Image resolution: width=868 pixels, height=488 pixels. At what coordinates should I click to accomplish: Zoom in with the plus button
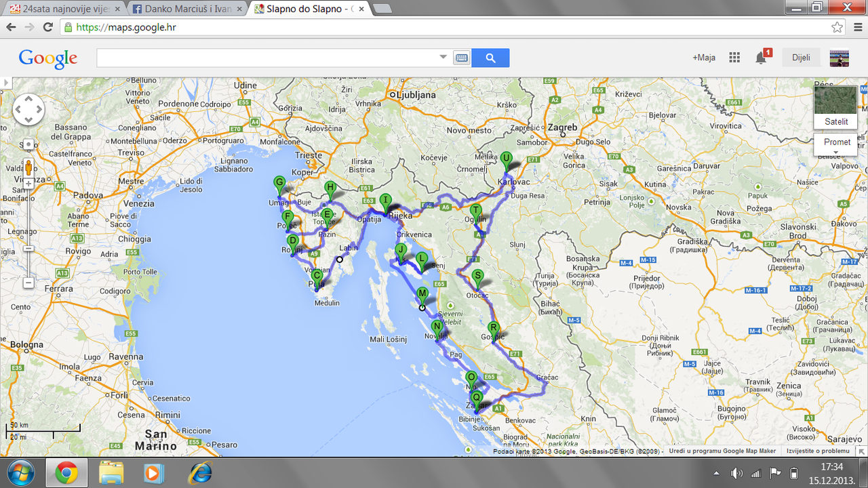point(28,184)
